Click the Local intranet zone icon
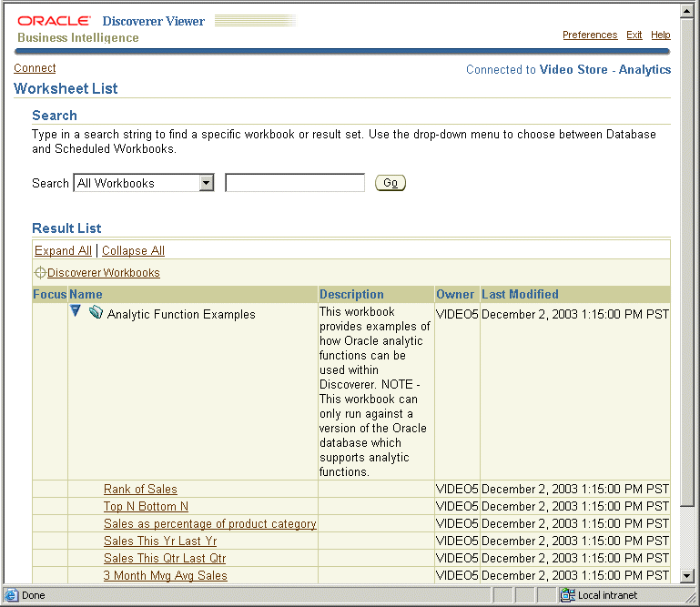Viewport: 700px width, 607px height. [x=568, y=595]
